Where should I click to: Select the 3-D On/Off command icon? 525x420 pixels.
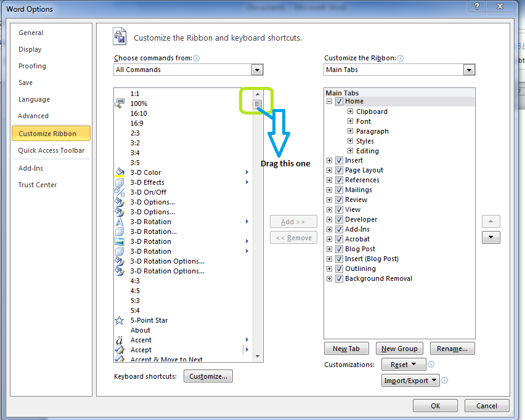[119, 192]
